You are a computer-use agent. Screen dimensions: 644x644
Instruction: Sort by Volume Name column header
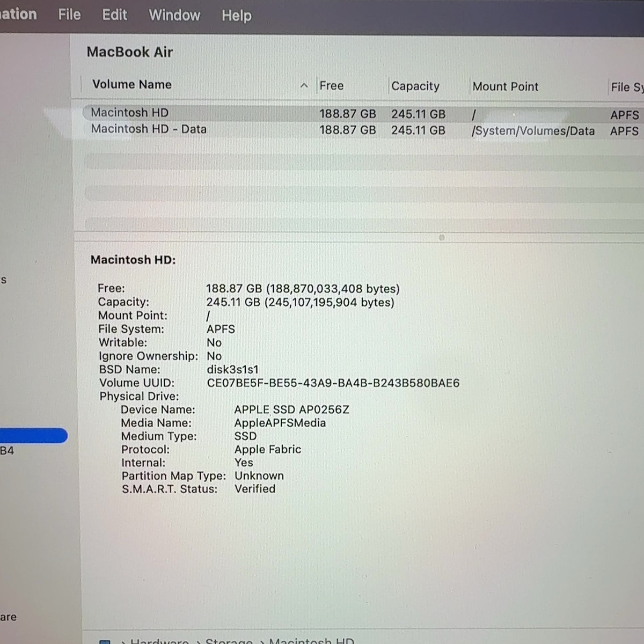132,84
